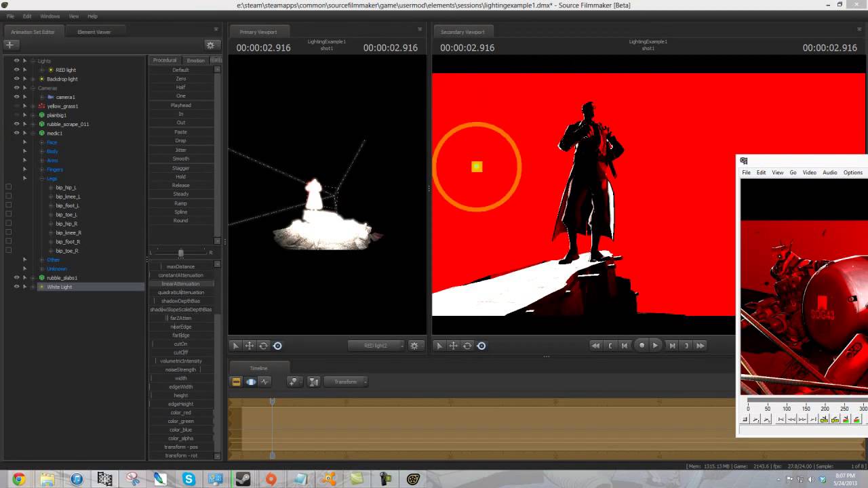Open the RED light2 camera dropdown
Screen dimensions: 868x488
click(x=376, y=346)
